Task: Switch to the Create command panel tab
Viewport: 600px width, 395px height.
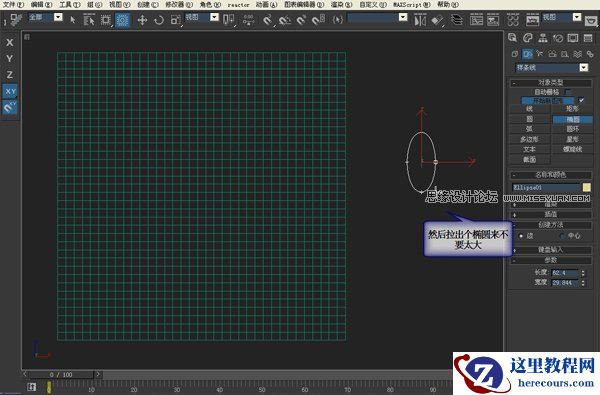Action: coord(513,38)
